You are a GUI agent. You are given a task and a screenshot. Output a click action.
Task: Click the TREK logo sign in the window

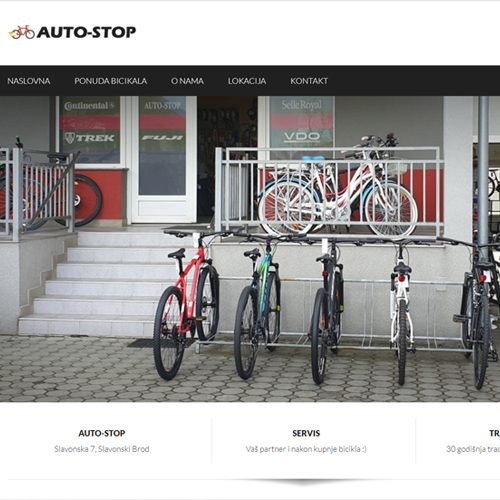89,138
